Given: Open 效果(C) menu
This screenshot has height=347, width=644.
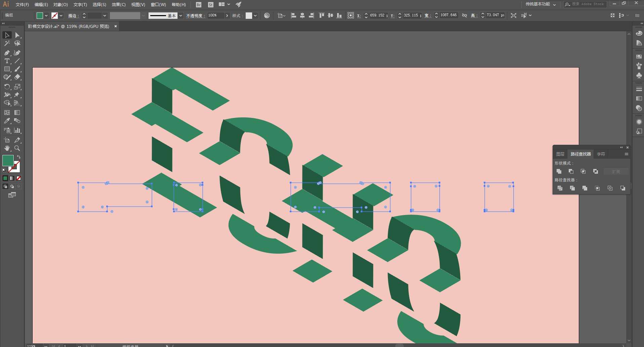Looking at the screenshot, I should [119, 5].
